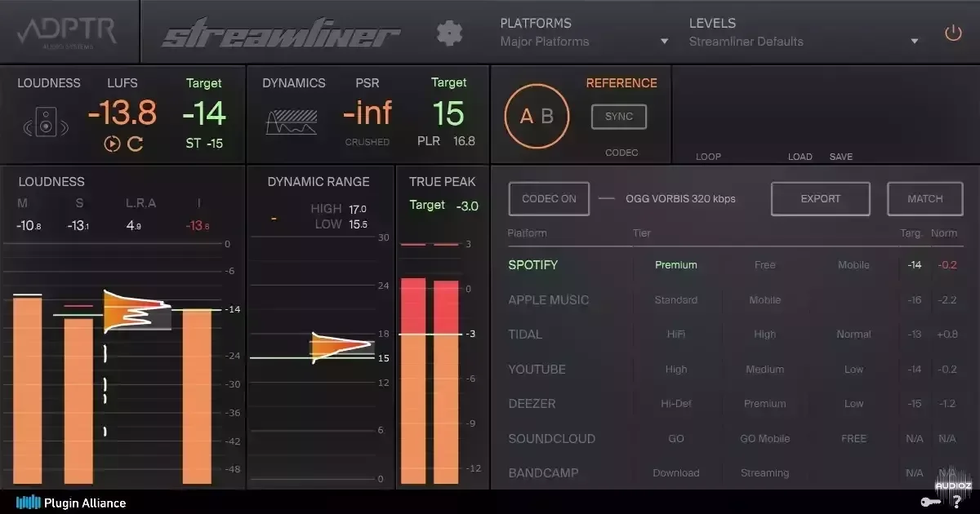
Task: Choose Deezer Low tier
Action: click(x=854, y=404)
